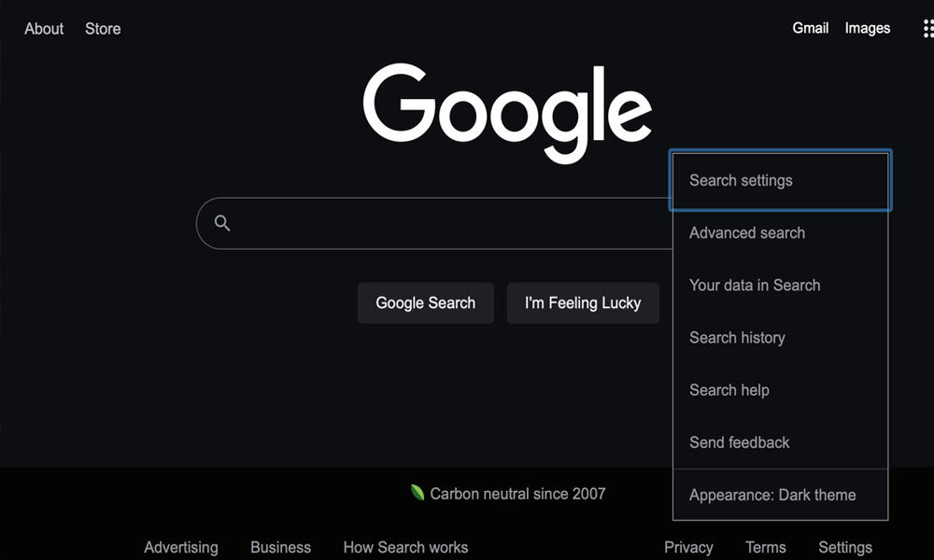Click the magnifying glass search icon
Screen dimensions: 934x560
(223, 223)
